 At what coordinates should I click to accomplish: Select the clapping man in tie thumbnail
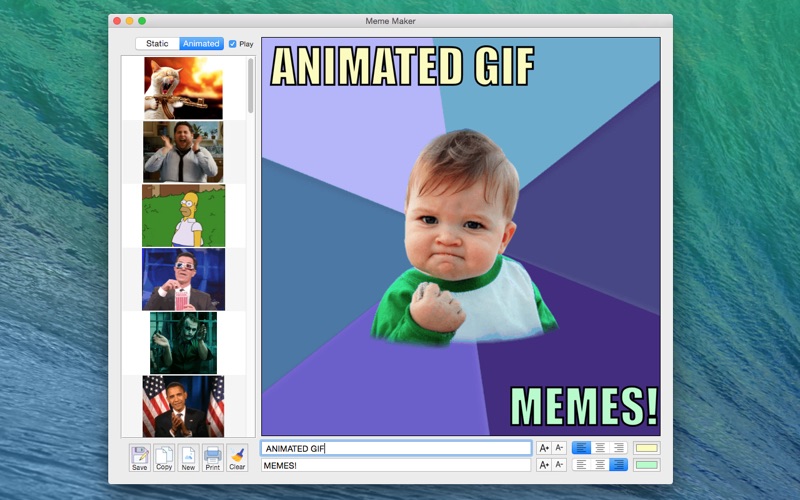[x=183, y=152]
